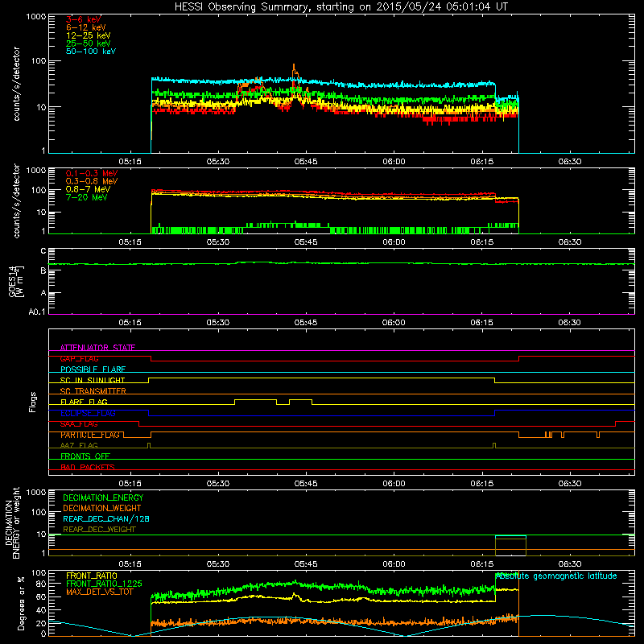The width and height of the screenshot is (644, 644).
Task: Click the 06:30 tick under the GOES panel
Action: coord(570,323)
